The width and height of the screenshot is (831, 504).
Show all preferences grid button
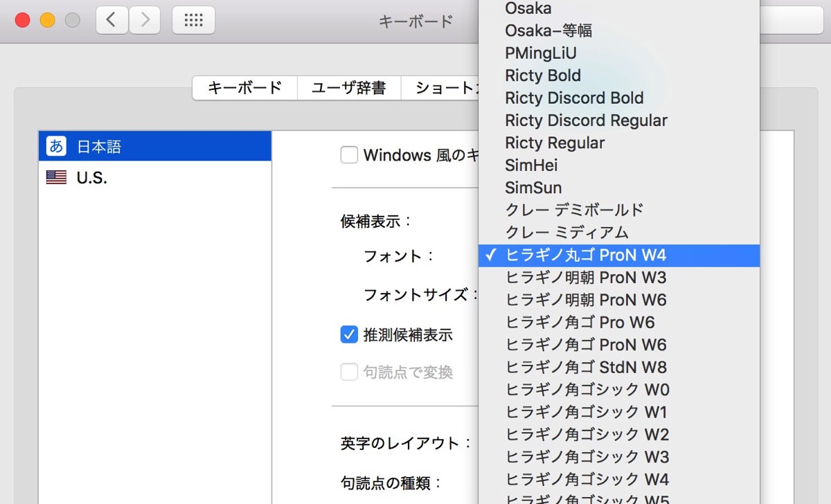(193, 20)
